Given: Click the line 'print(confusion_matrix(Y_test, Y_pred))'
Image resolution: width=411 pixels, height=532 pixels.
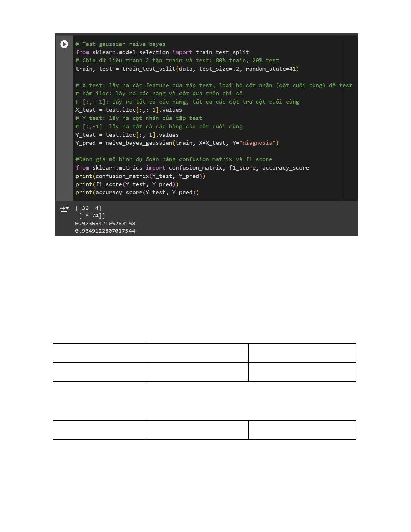Looking at the screenshot, I should 140,176.
